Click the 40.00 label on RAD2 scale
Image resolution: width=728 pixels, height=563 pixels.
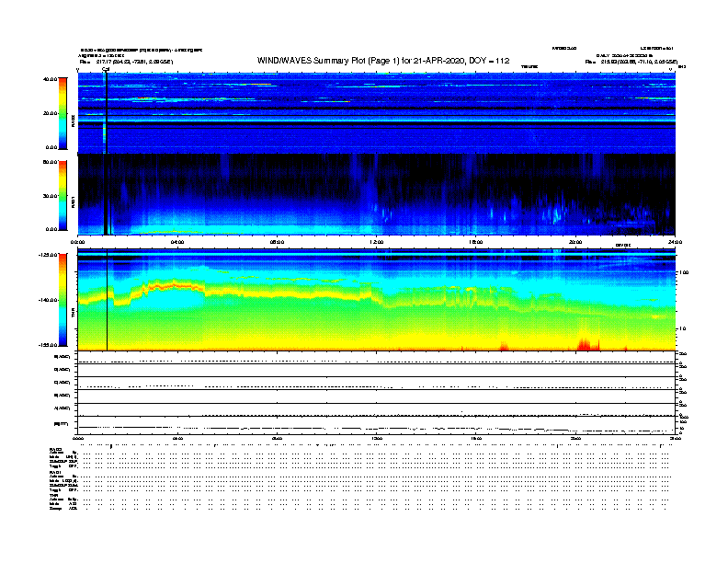tap(50, 79)
